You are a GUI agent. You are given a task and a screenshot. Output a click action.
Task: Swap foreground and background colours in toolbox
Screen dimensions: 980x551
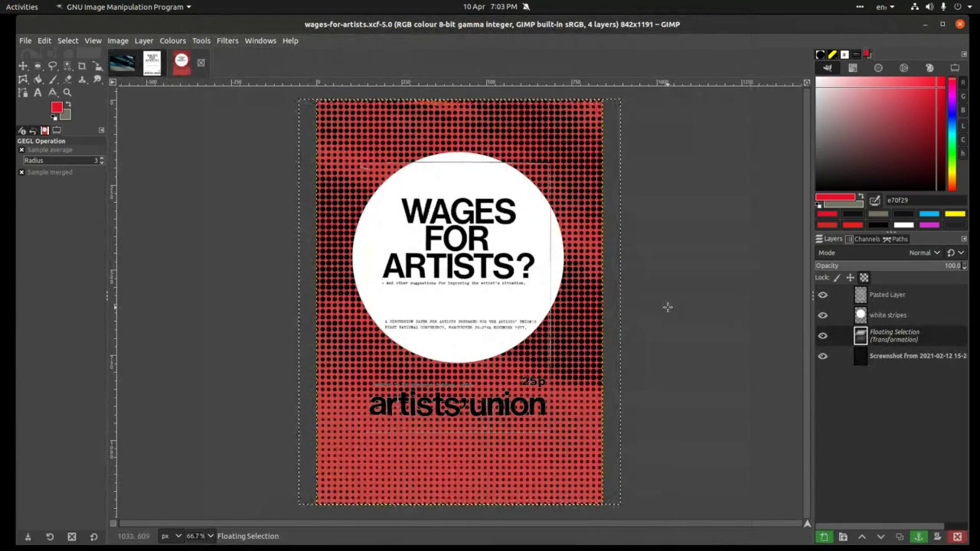(68, 104)
